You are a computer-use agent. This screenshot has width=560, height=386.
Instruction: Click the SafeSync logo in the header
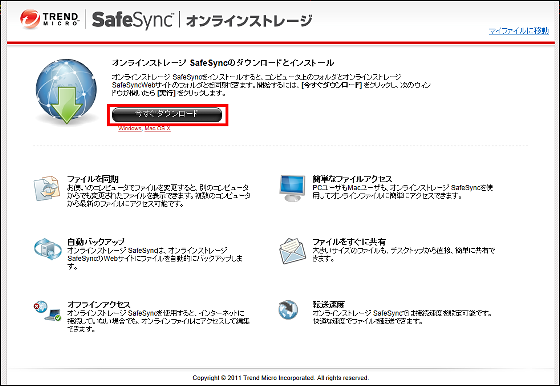point(132,20)
